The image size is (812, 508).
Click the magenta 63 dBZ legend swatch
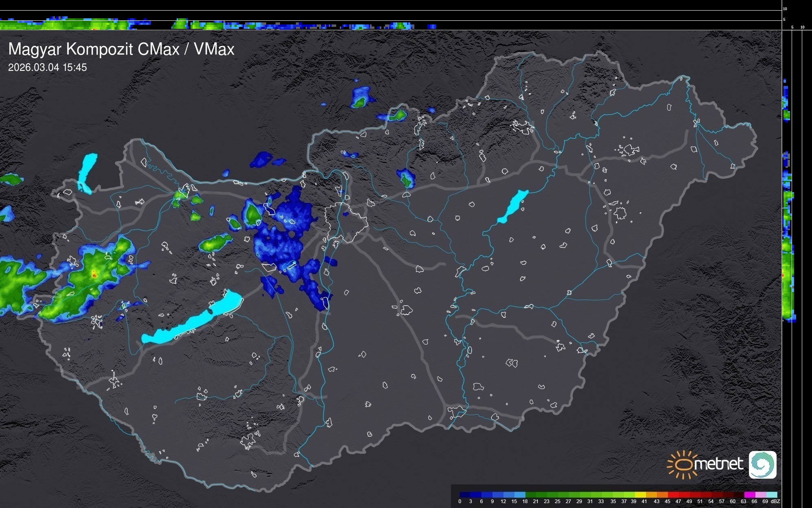tap(749, 495)
